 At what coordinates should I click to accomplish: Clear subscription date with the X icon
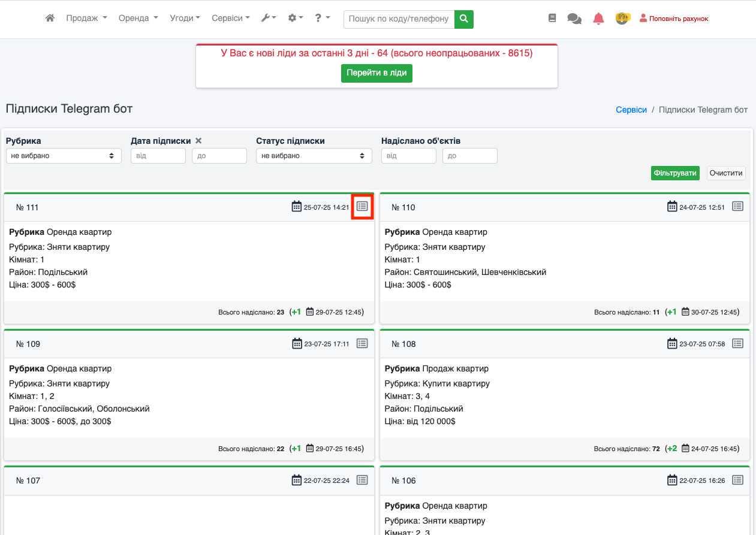198,141
